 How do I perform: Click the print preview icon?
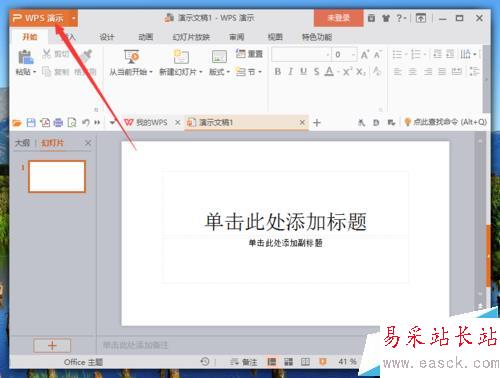pyautogui.click(x=72, y=123)
